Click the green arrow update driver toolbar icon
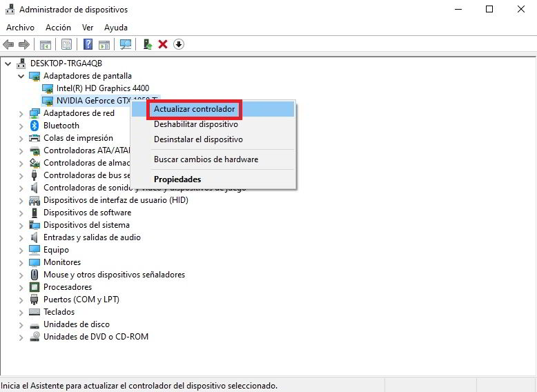 (x=147, y=44)
